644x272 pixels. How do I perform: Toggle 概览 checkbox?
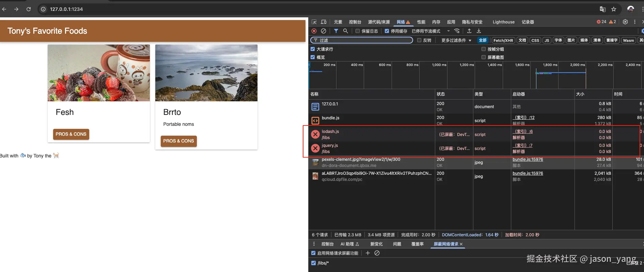click(x=313, y=57)
